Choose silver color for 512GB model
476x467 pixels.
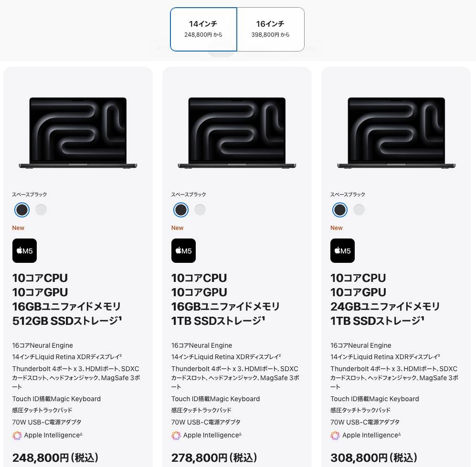coord(41,209)
